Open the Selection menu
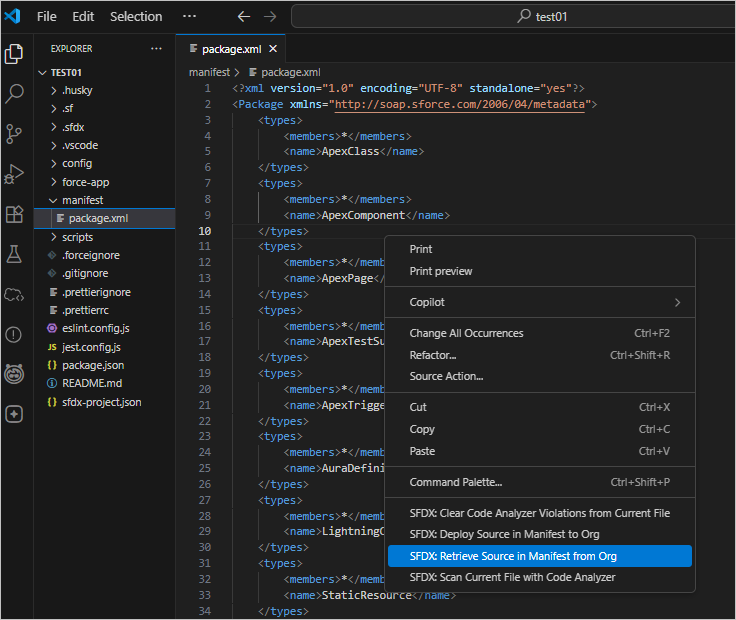The height and width of the screenshot is (620, 736). tap(136, 16)
